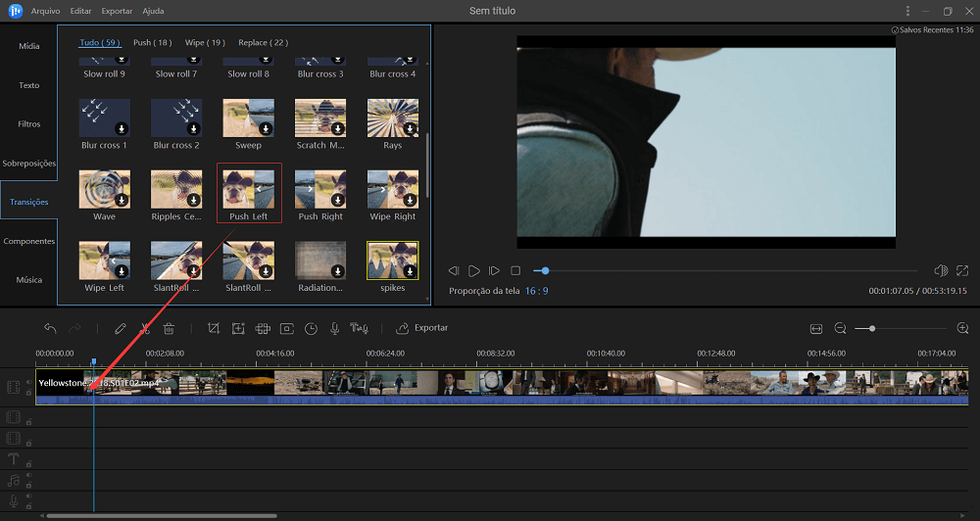Download the Push Right transition
This screenshot has height=521, width=980.
337,201
